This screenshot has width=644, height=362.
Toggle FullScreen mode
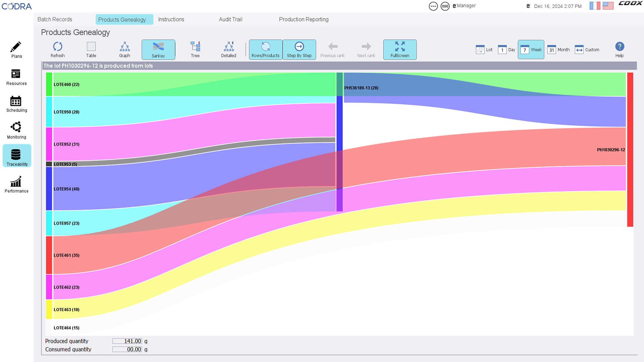[x=400, y=50]
